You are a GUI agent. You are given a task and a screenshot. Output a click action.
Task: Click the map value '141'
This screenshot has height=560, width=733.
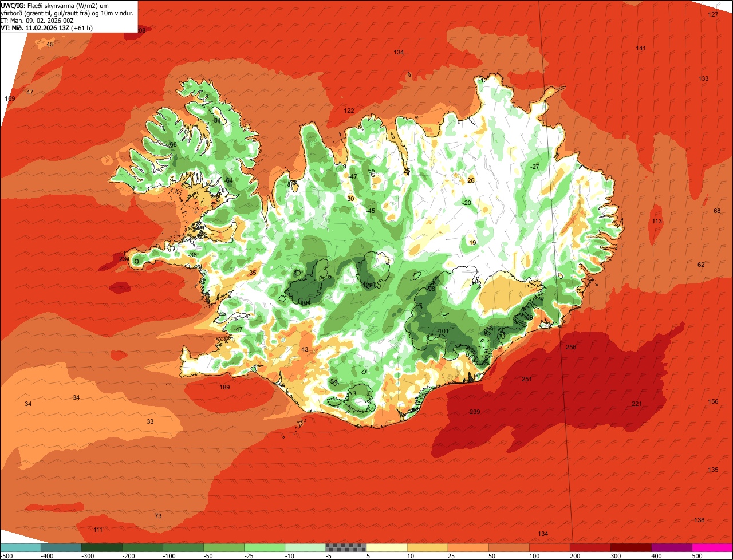[641, 48]
